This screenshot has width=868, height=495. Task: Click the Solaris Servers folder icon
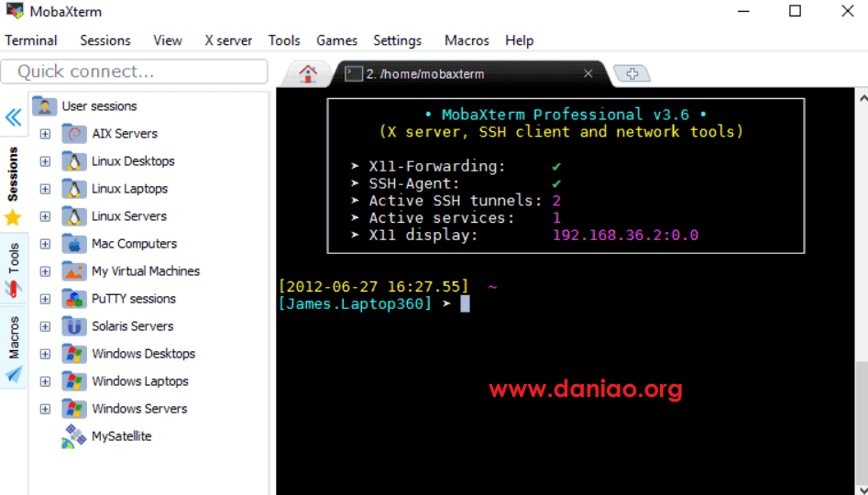[x=74, y=326]
